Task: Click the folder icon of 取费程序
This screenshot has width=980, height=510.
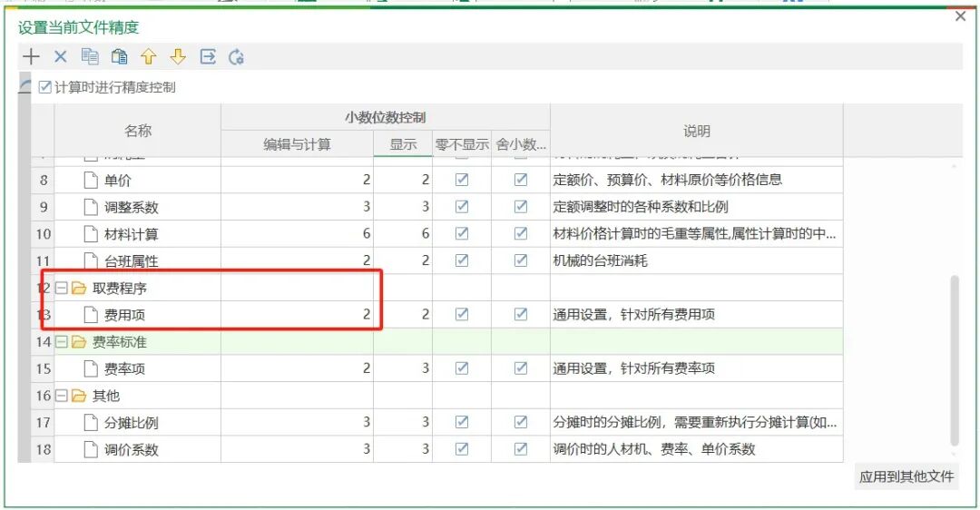Action: pos(79,289)
